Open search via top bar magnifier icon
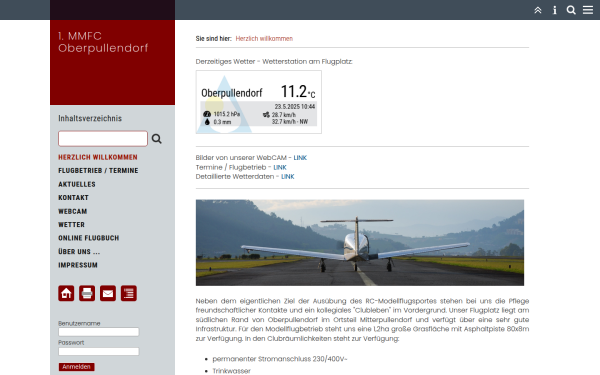 [x=571, y=10]
